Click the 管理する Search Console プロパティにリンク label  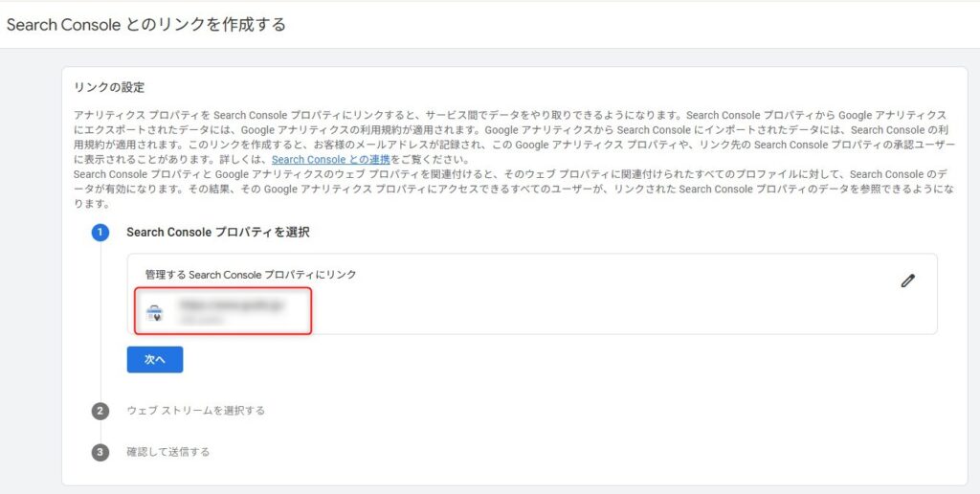(x=251, y=275)
